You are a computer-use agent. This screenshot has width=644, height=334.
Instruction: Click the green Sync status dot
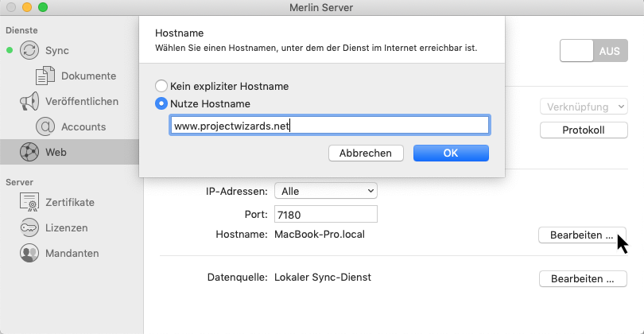click(x=10, y=51)
